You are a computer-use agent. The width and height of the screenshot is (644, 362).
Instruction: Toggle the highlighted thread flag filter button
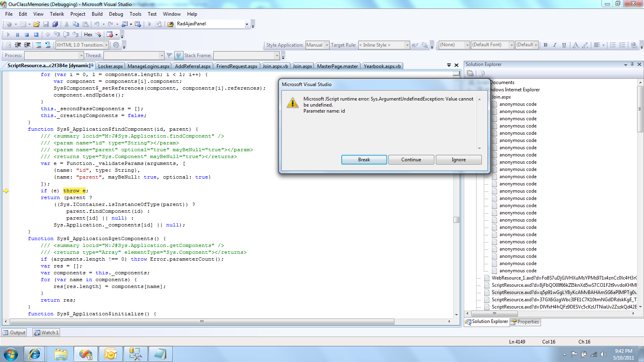tap(179, 56)
